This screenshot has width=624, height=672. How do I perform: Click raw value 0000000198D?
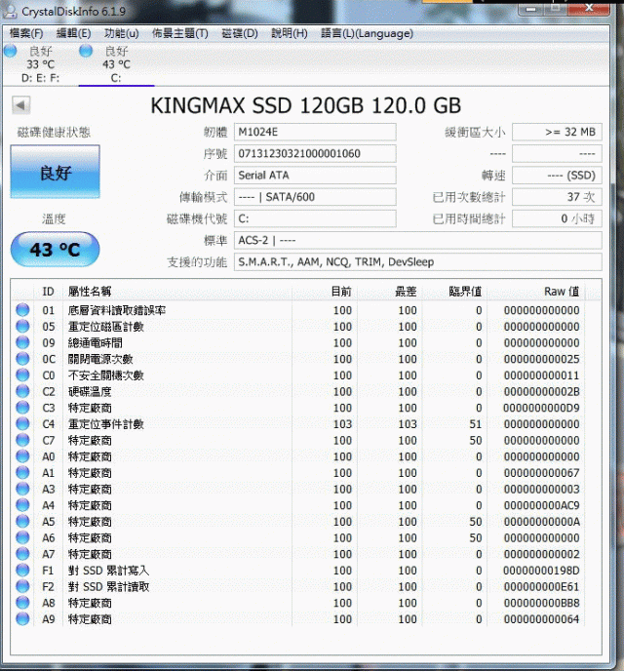[x=542, y=571]
